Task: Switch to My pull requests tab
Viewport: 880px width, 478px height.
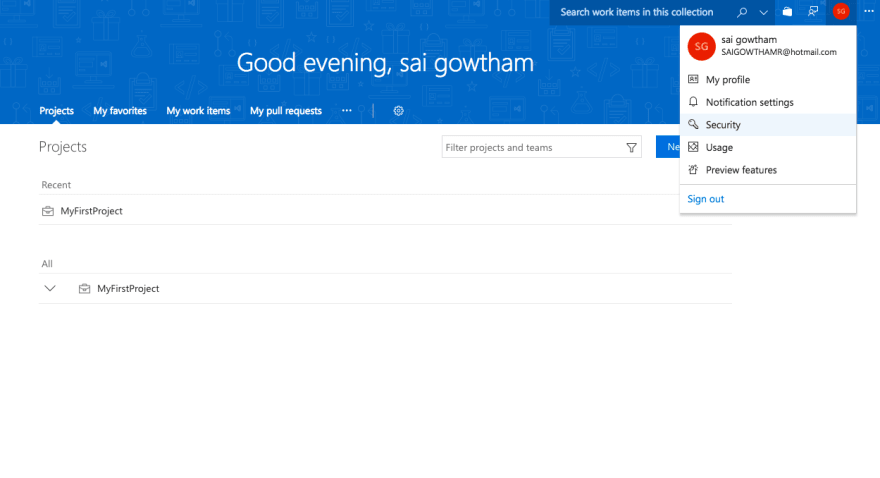Action: (286, 111)
